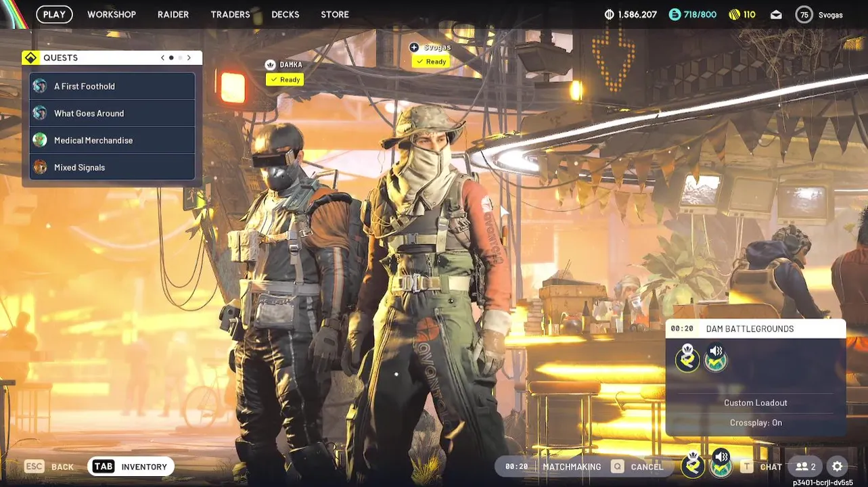868x487 pixels.
Task: Select the highlighted quest page dot
Action: pos(171,57)
